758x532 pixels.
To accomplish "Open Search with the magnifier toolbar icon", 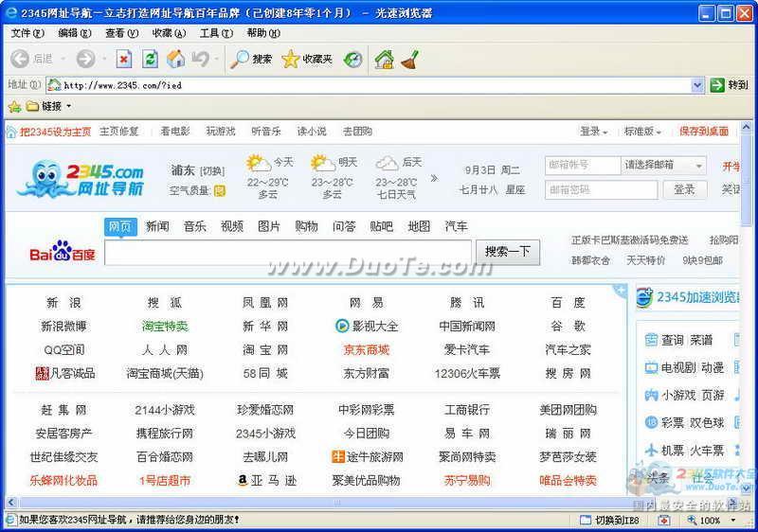I will [x=240, y=59].
